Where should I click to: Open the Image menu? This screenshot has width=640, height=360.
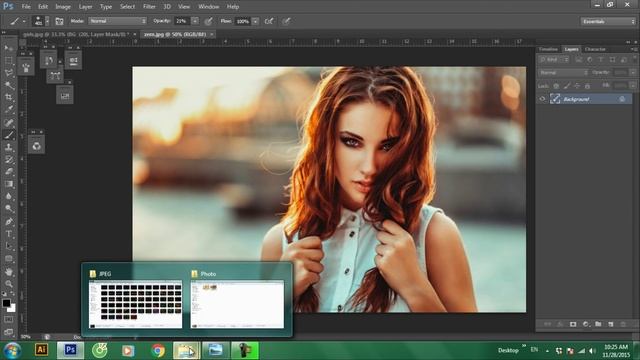pos(63,7)
